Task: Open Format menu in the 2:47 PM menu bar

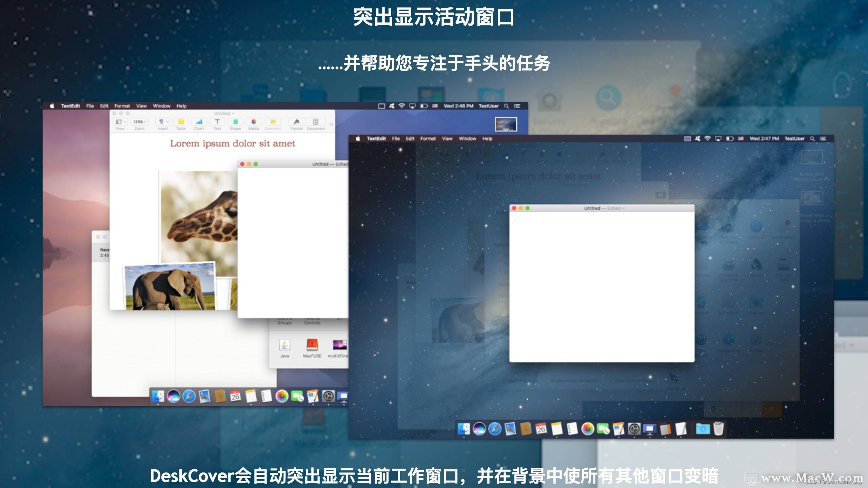Action: [428, 139]
